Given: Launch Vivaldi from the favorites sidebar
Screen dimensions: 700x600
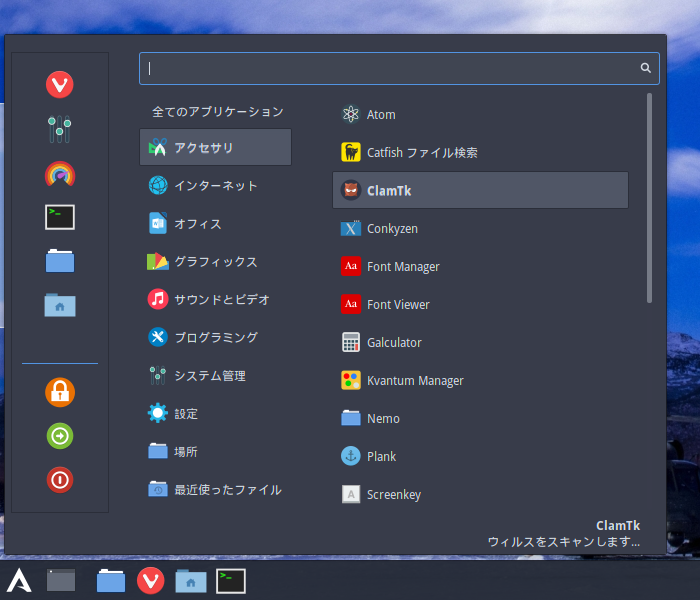Looking at the screenshot, I should pos(59,84).
